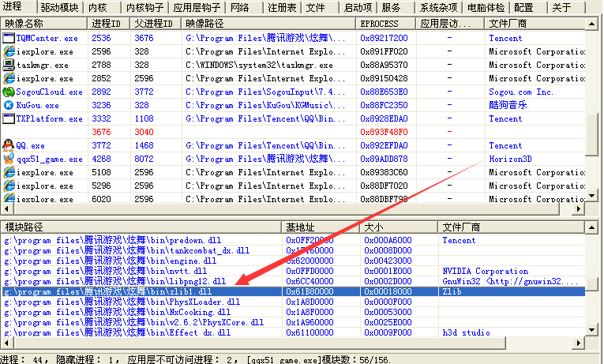Click the iexplore.exe icon with PID 5108
Image resolution: width=604 pixels, height=364 pixels.
coord(9,172)
